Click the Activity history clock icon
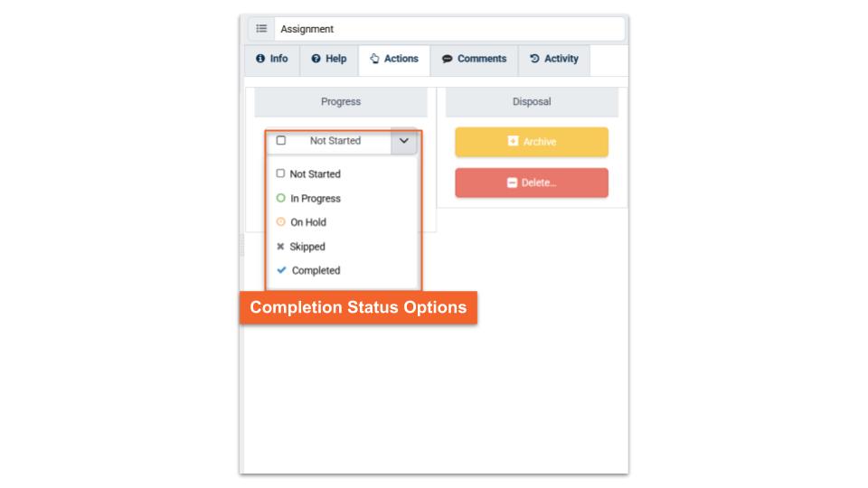Viewport: 868px width, 488px height. point(534,59)
